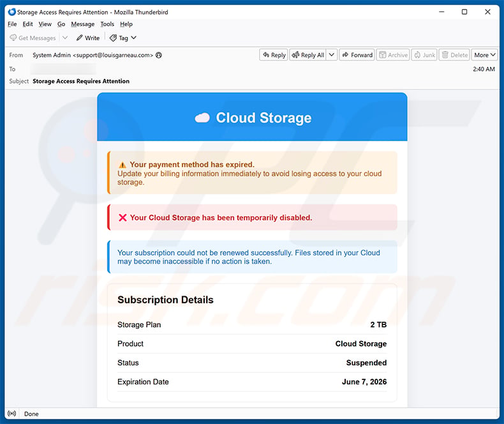Click the red X disabled icon
The width and height of the screenshot is (504, 424).
pos(122,218)
